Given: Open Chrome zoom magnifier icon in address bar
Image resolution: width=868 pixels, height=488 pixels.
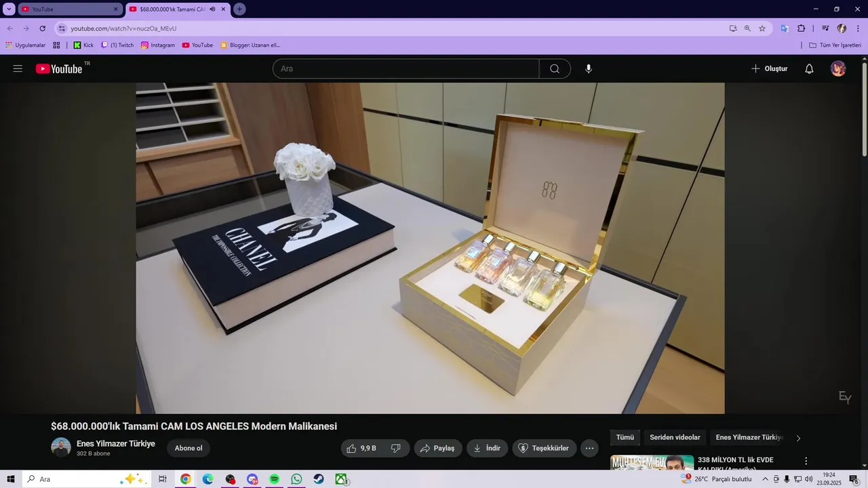Looking at the screenshot, I should 747,28.
